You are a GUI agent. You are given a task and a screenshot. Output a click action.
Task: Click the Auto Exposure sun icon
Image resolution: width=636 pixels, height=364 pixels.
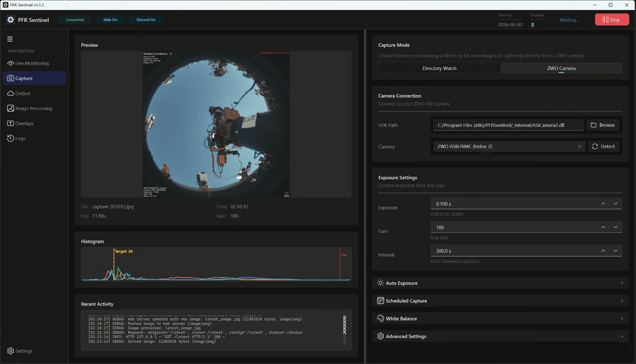pyautogui.click(x=380, y=283)
